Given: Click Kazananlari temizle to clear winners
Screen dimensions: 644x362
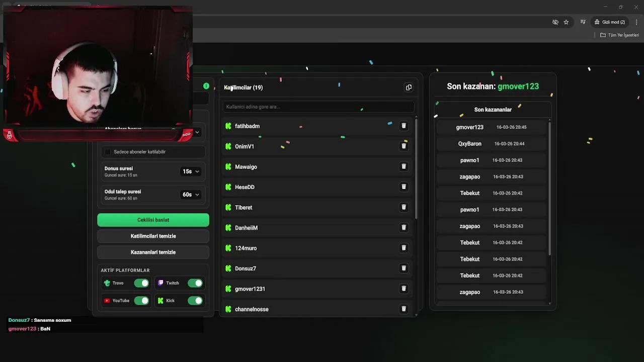Looking at the screenshot, I should [153, 252].
